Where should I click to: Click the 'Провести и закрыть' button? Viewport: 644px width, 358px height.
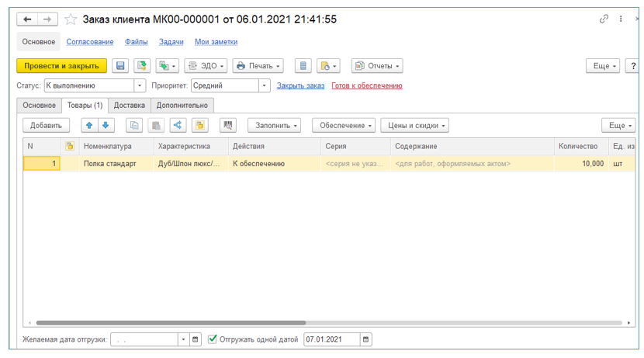click(x=62, y=66)
